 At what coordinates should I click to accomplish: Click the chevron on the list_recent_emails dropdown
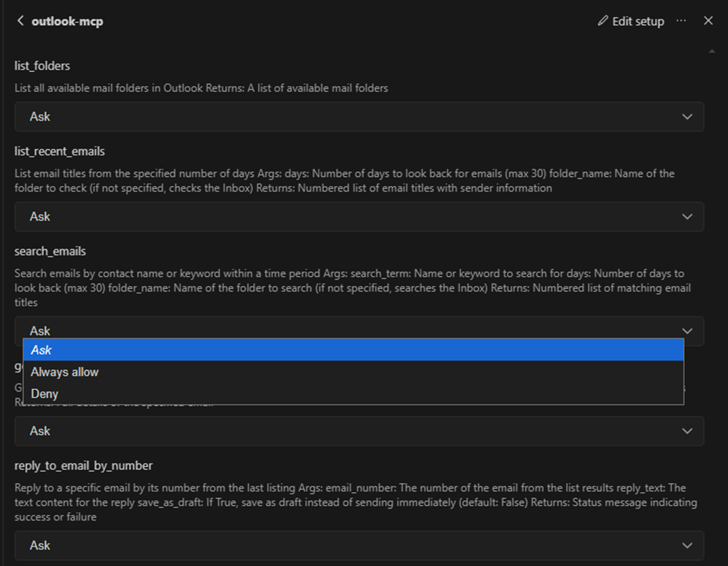pos(687,217)
